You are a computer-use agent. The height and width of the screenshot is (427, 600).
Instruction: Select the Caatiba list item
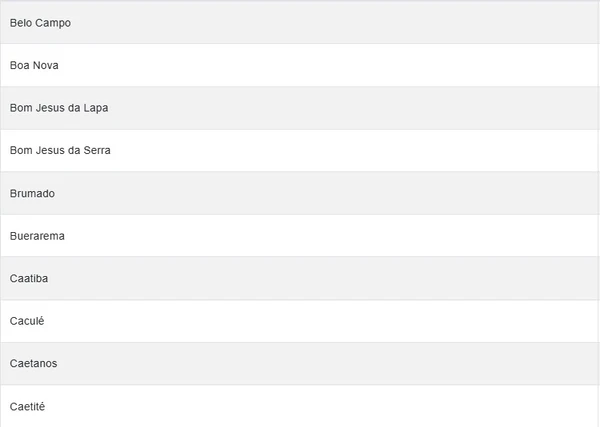click(300, 278)
